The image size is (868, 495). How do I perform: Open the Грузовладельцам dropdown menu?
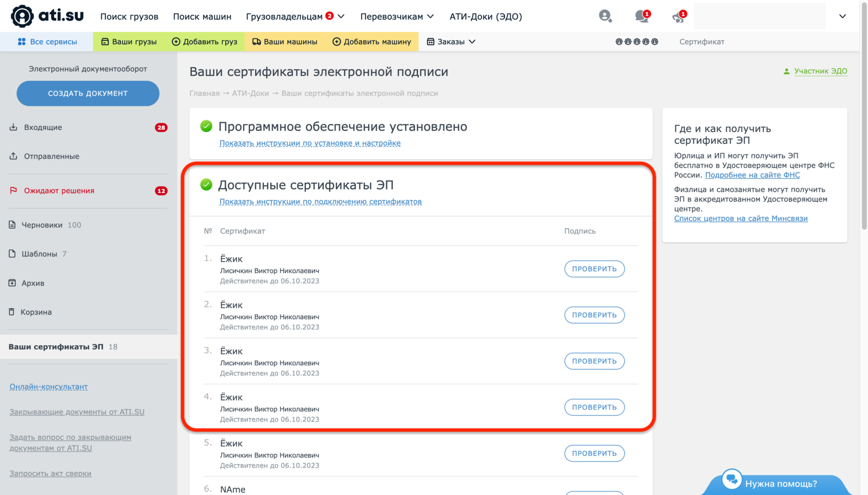(295, 17)
